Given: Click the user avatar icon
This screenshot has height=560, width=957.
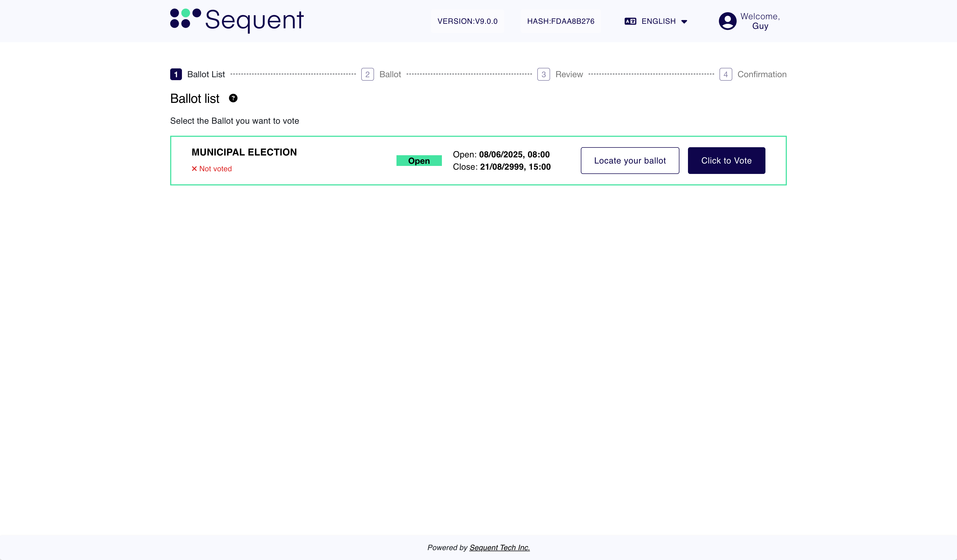Looking at the screenshot, I should (727, 21).
